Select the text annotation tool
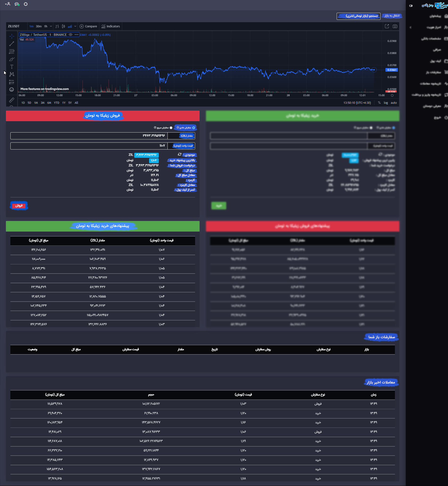The height and width of the screenshot is (486, 448). [12, 67]
